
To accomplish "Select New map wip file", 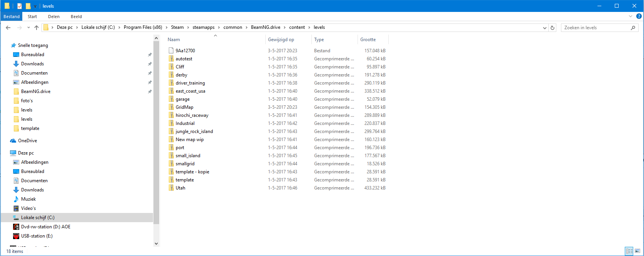I will point(190,140).
